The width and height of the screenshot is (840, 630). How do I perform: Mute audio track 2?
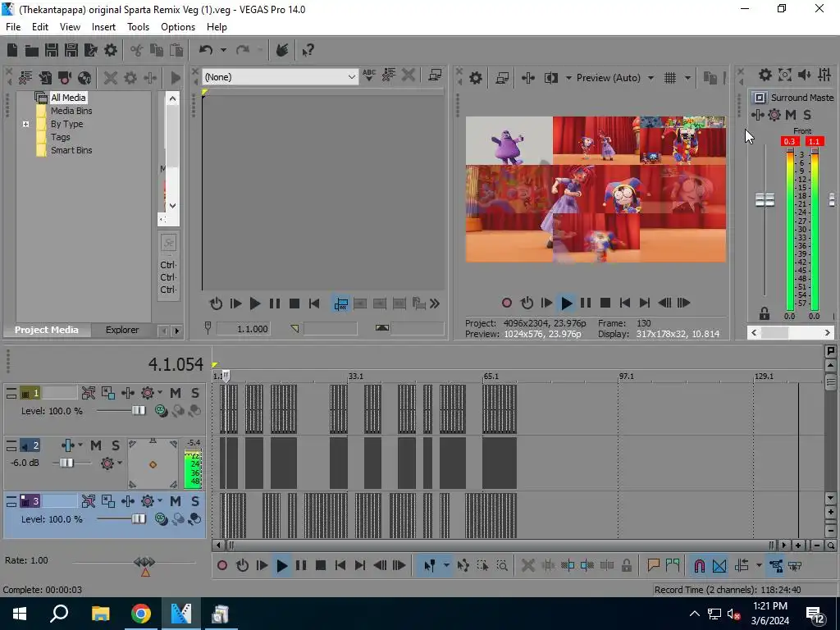pos(96,445)
